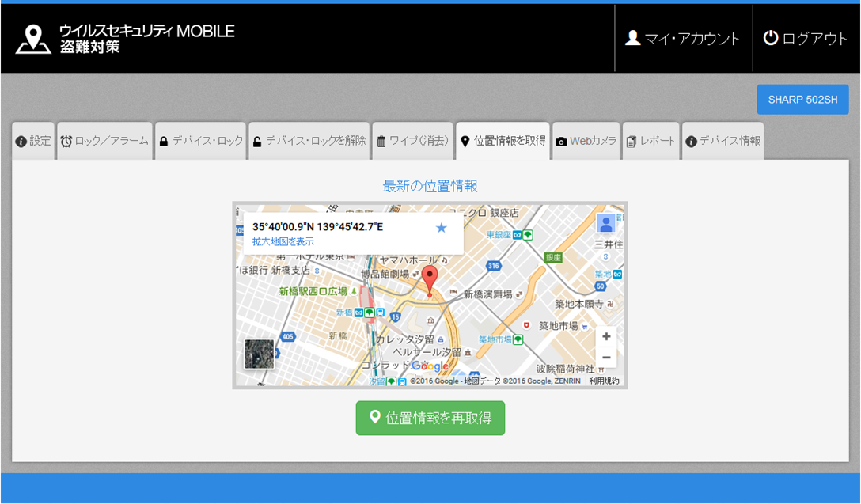Screen dimensions: 861x504
Task: Click the Trend Micro Mobile location logo
Action: (33, 40)
